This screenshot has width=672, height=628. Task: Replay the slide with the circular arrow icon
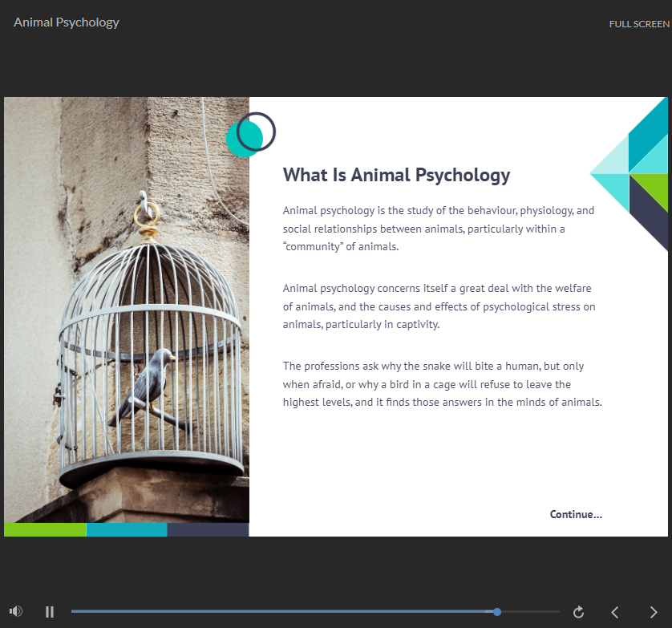coord(578,611)
